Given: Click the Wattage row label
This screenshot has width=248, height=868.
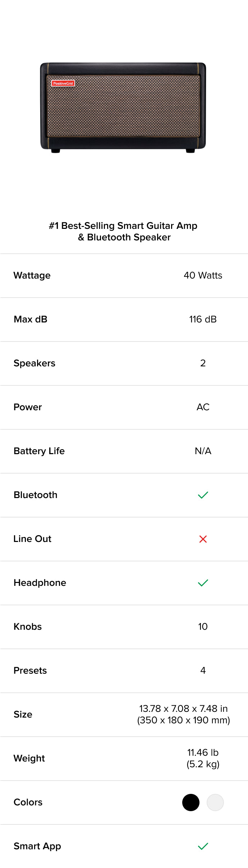Looking at the screenshot, I should (32, 275).
